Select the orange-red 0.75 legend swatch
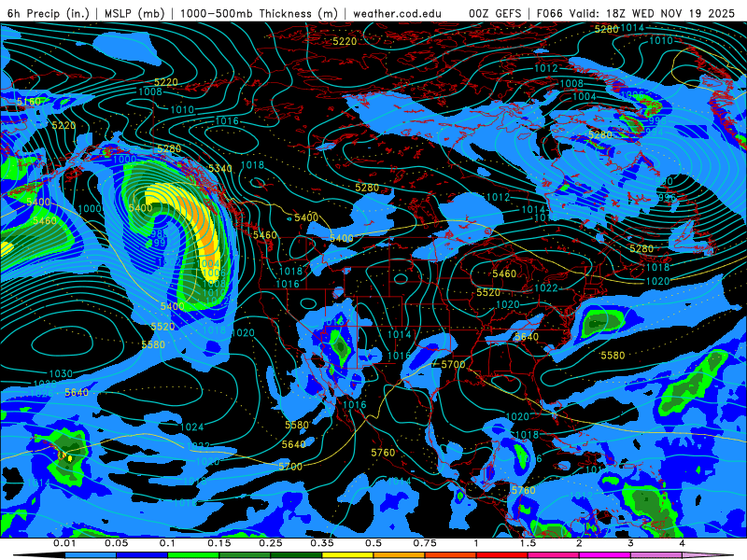 point(451,555)
